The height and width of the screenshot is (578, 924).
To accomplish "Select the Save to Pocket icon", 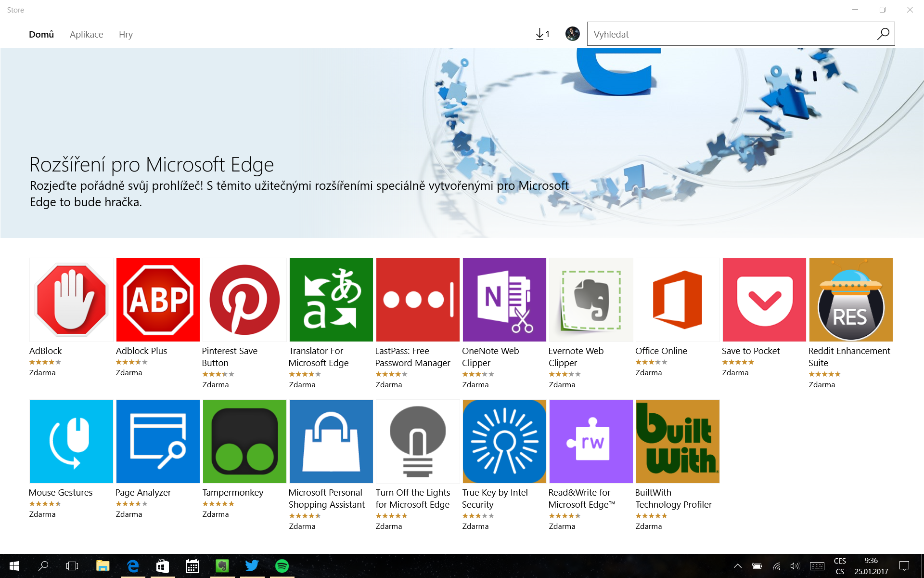I will [764, 300].
